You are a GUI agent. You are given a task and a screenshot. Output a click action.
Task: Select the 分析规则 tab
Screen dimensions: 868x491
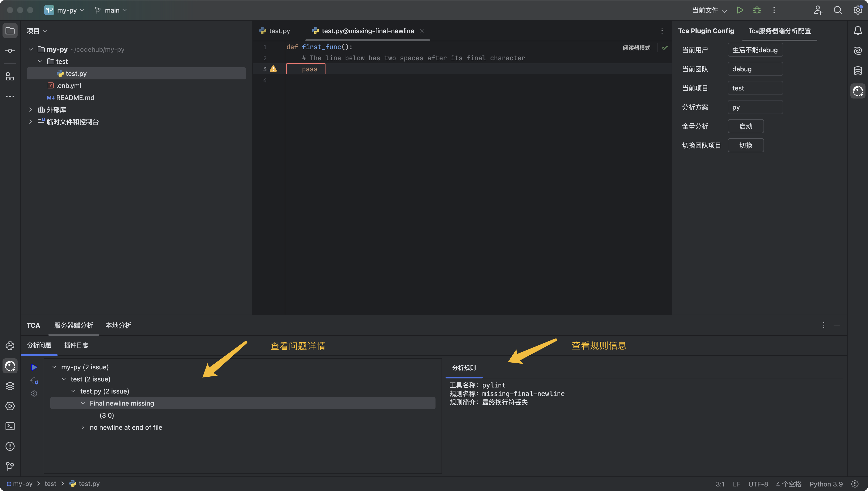[464, 368]
